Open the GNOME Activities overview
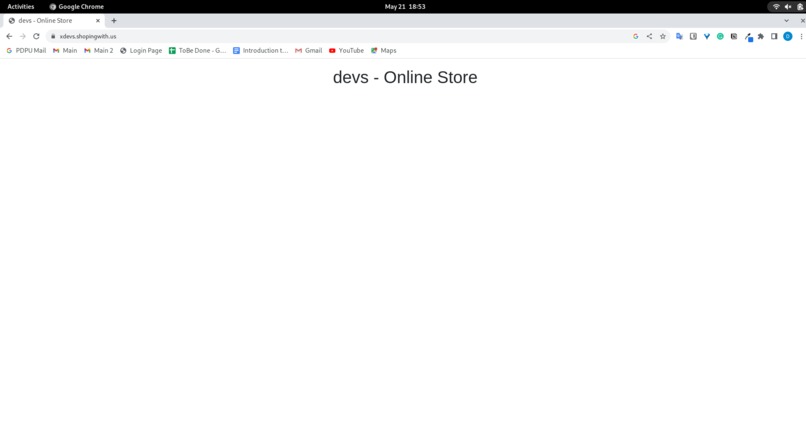 21,7
